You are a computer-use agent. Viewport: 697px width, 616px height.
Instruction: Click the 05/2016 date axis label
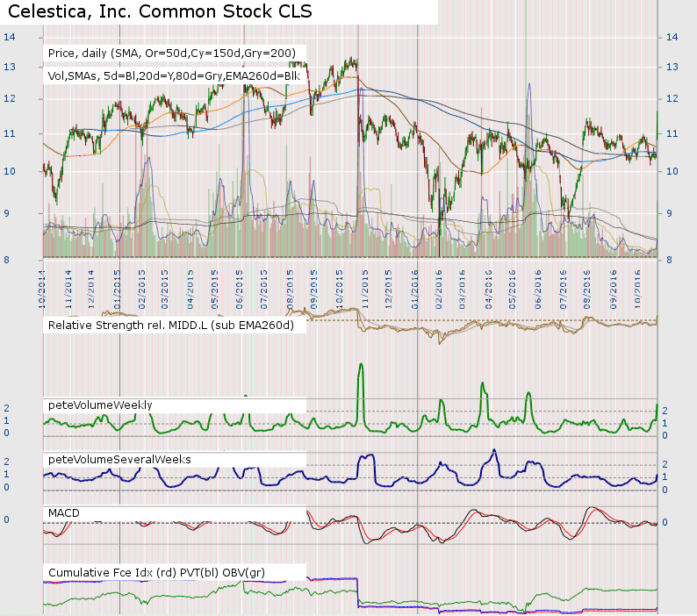pyautogui.click(x=512, y=290)
